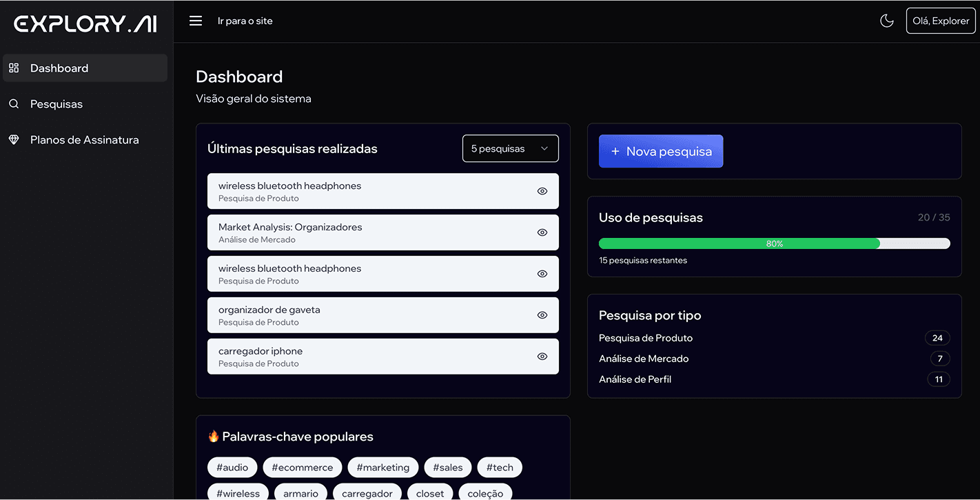
Task: Click the Dashboard grid icon in sidebar
Action: 14,68
